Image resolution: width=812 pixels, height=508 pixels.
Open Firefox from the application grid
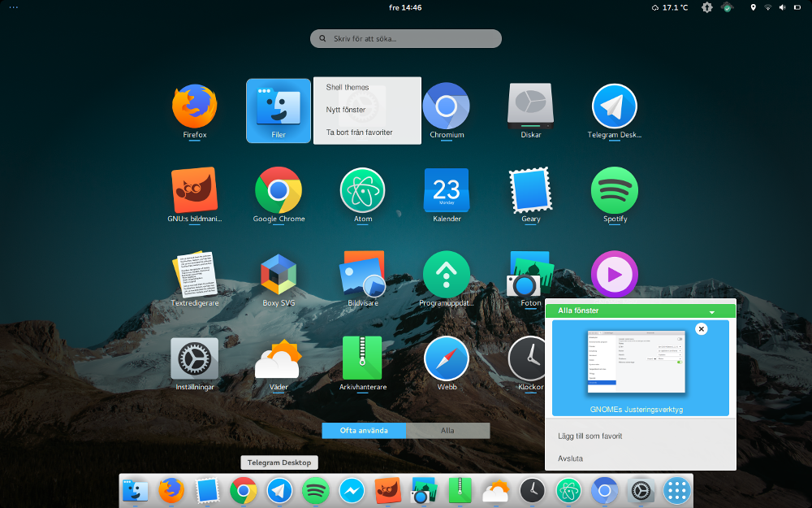[x=195, y=111]
